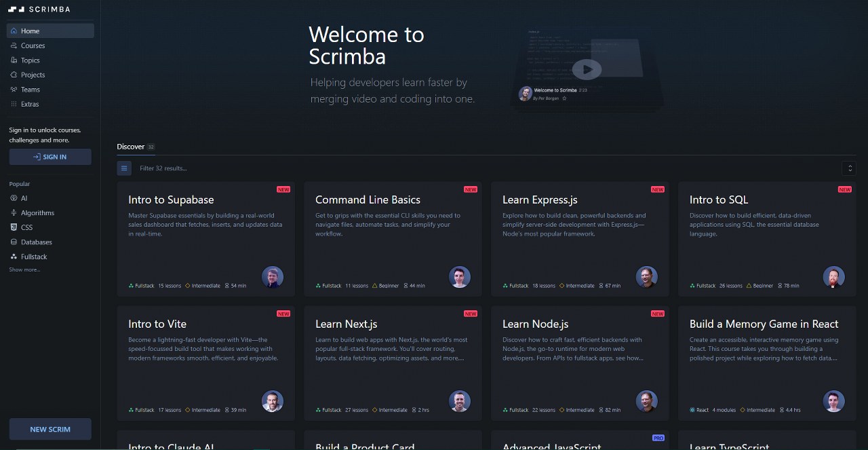
Task: Click 82 min on Learn Node.js card
Action: click(610, 410)
